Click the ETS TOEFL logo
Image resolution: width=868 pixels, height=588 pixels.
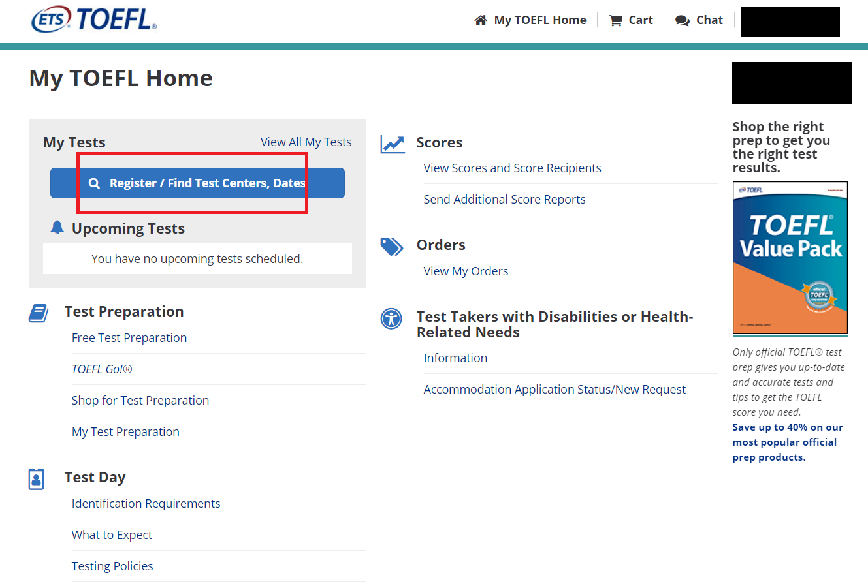[x=94, y=20]
